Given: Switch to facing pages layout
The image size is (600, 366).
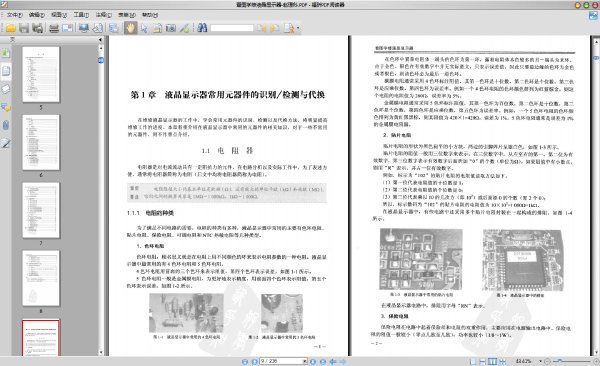Looking at the screenshot, I should pos(492,361).
